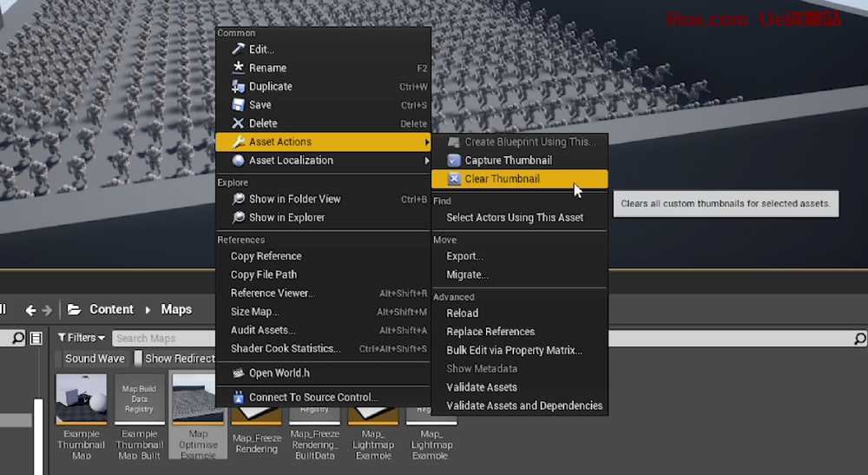Click the Clear Thumbnail icon
The height and width of the screenshot is (475, 868).
click(454, 179)
